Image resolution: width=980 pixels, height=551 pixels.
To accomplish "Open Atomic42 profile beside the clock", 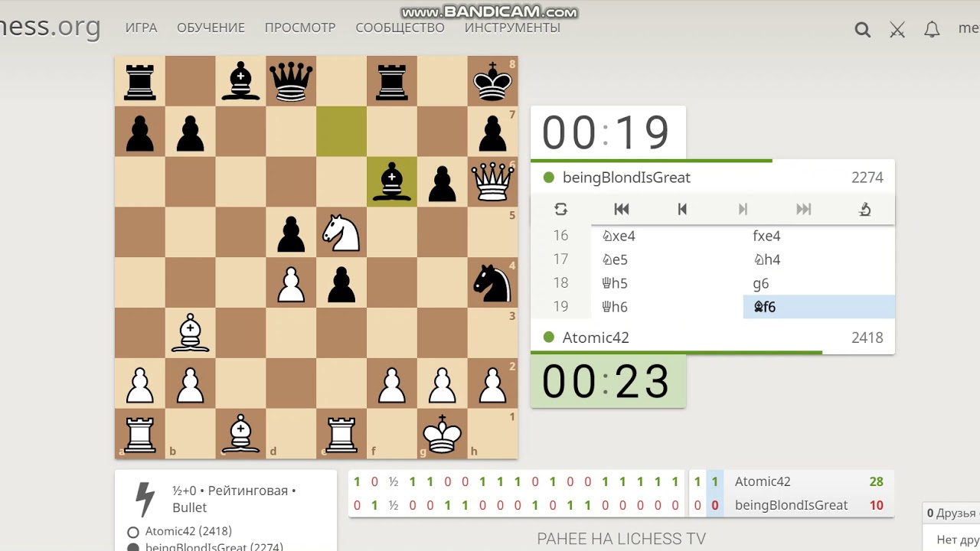I will (596, 337).
